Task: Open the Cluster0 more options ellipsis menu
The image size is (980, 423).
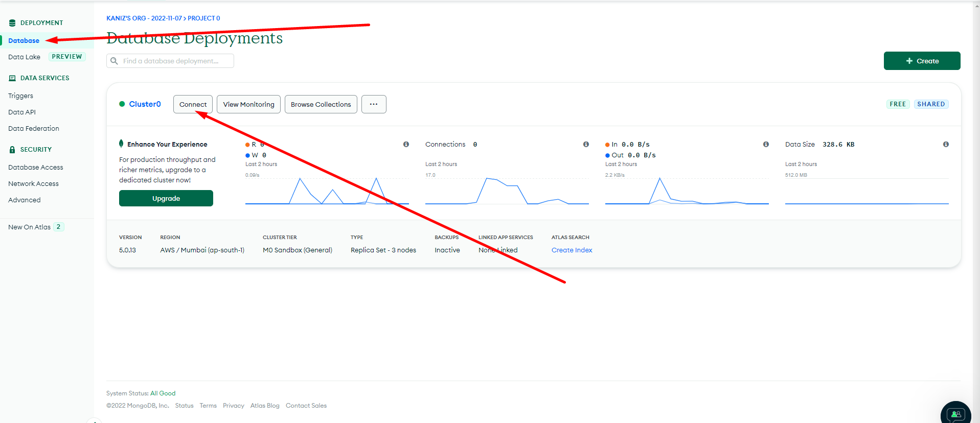Action: point(374,104)
